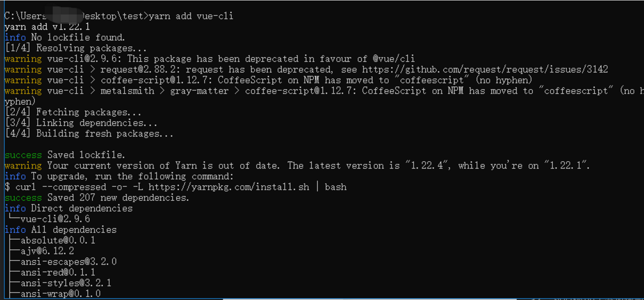Viewport: 644px width, 300px height.
Task: Select the ansi-escapes@3.2.0 dependency entry
Action: pyautogui.click(x=69, y=262)
